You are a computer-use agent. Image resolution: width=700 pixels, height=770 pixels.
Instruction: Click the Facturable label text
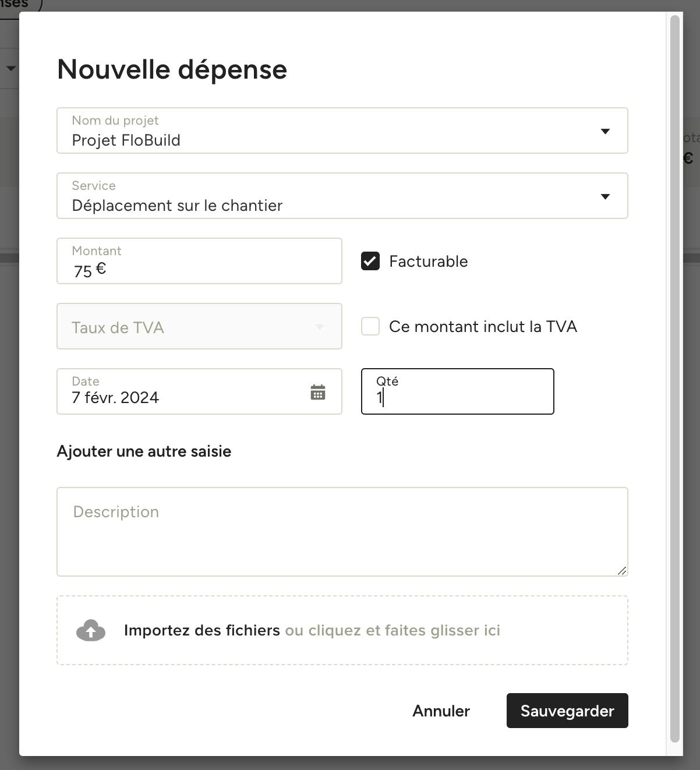tap(429, 262)
